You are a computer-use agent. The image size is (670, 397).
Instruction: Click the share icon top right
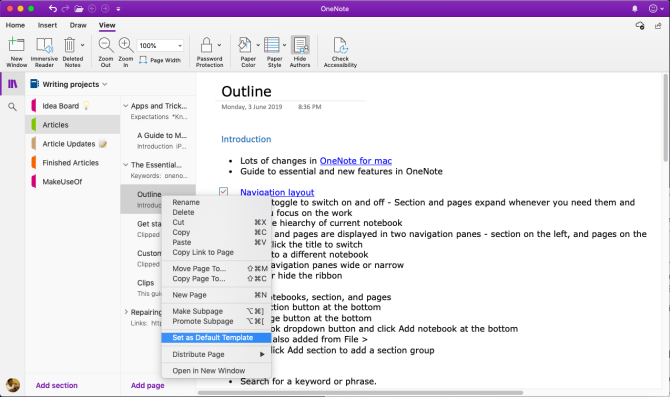pyautogui.click(x=658, y=26)
